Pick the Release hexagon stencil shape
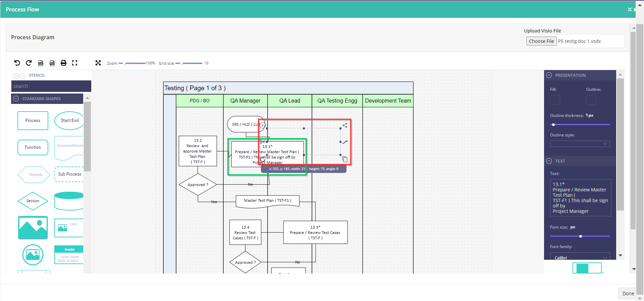644x301 pixels. [34, 175]
